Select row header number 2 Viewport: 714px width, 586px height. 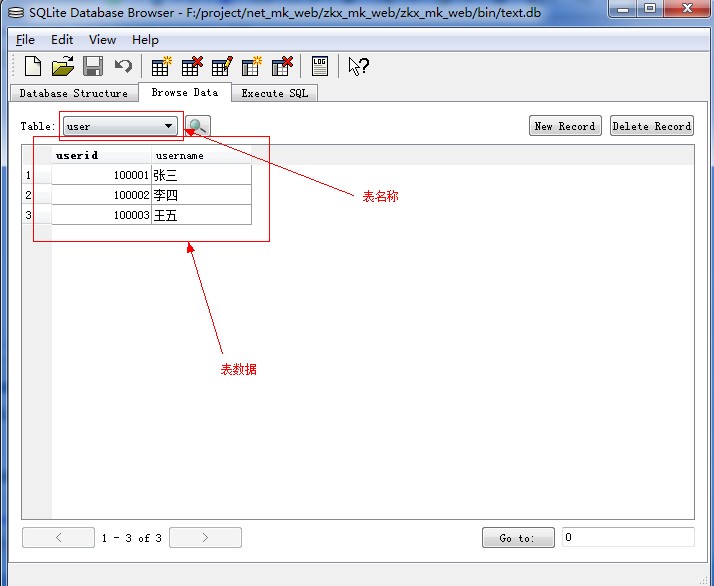37,195
